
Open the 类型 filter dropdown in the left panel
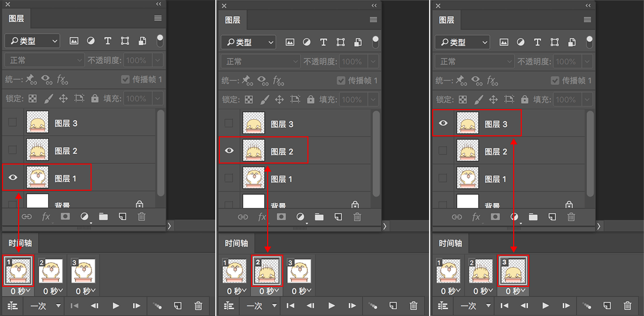[32, 41]
